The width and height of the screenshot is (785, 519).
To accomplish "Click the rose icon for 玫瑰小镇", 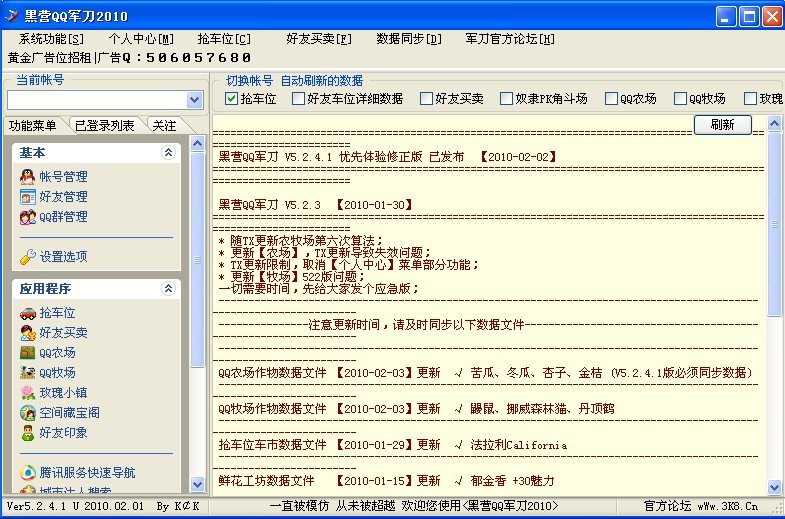I will click(x=28, y=393).
